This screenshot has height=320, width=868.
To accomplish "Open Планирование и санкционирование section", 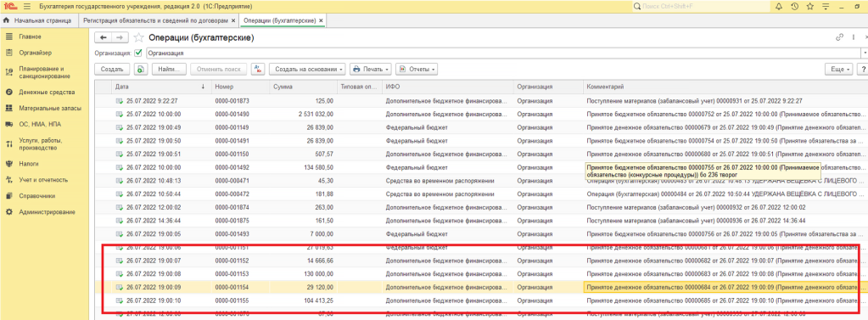I will 44,72.
